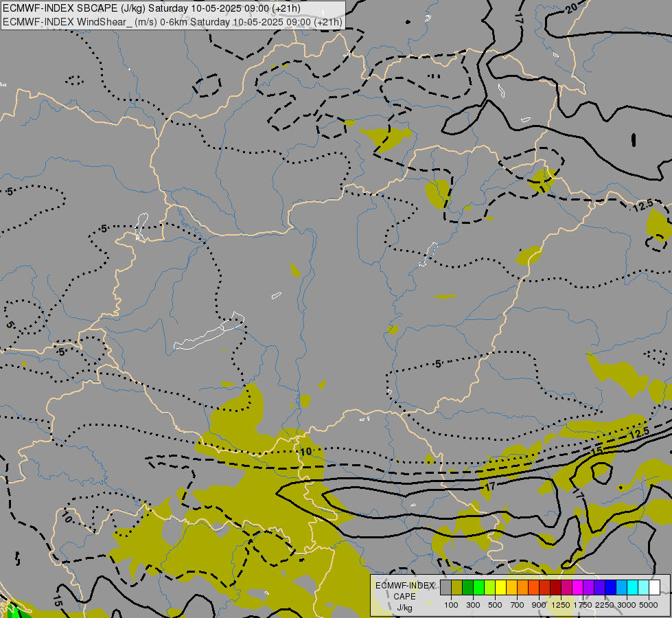Image resolution: width=672 pixels, height=618 pixels.
Task: Click the '2250' legend value
Action: pyautogui.click(x=605, y=605)
